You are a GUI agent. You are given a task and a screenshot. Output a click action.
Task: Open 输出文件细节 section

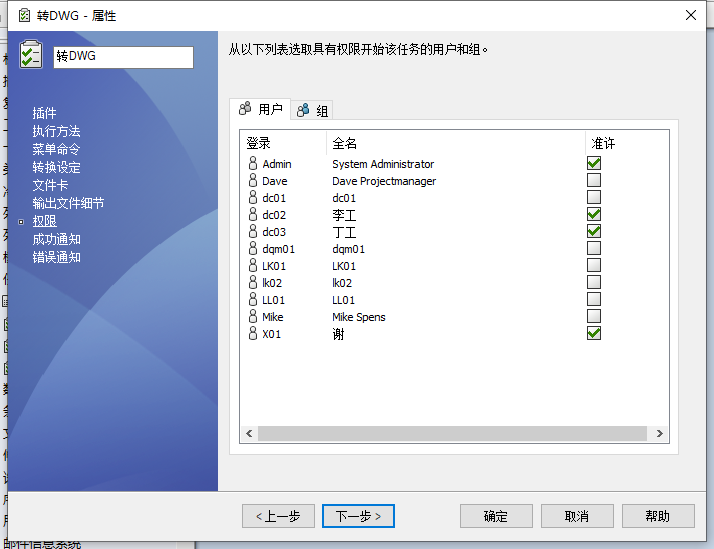point(68,203)
